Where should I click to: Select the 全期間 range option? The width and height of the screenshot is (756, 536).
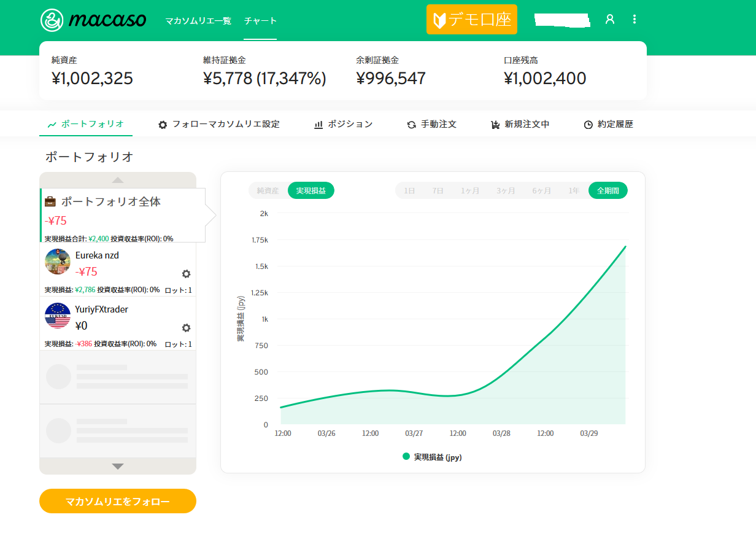(x=607, y=191)
